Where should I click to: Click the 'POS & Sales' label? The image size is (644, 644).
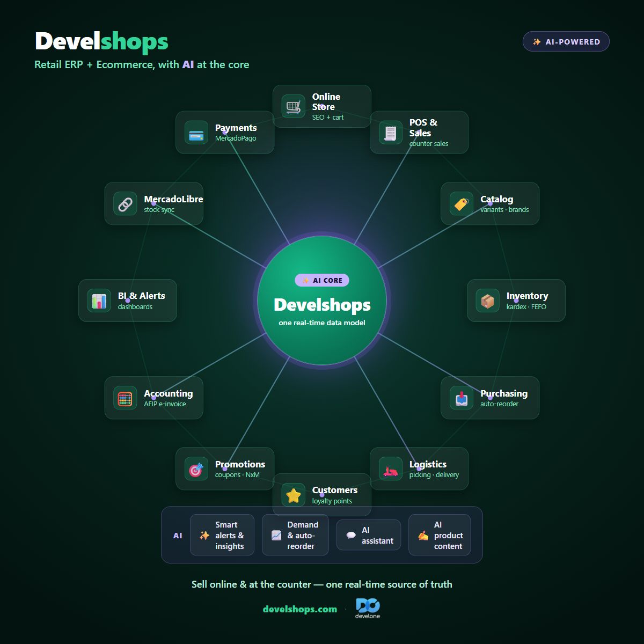(x=423, y=128)
